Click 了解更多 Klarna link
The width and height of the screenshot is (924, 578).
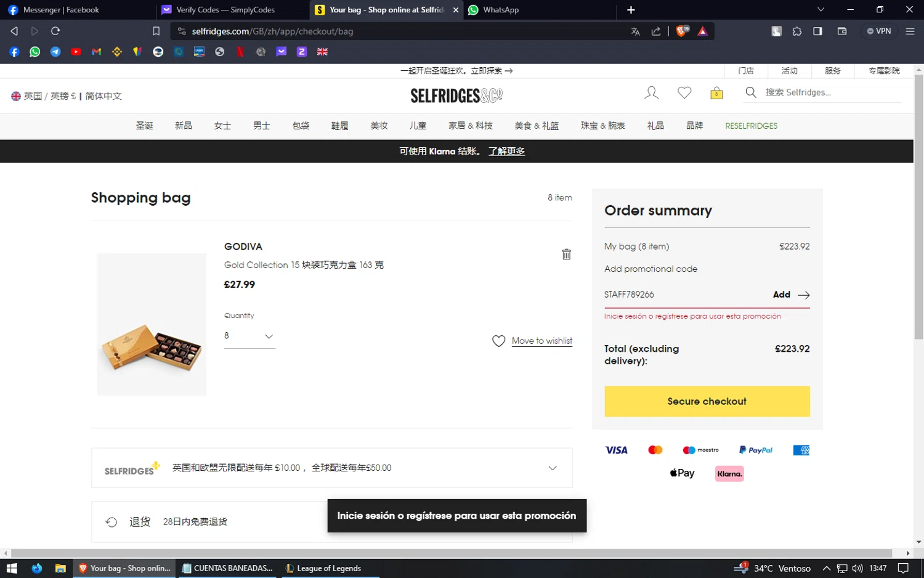506,152
